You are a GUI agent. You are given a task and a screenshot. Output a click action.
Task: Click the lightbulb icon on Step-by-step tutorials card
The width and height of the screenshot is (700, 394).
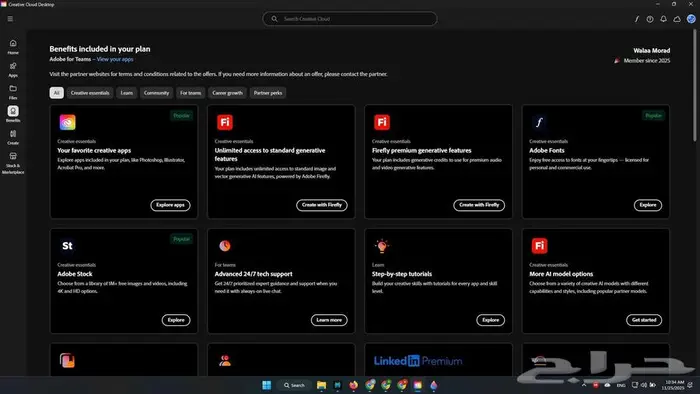coord(382,245)
